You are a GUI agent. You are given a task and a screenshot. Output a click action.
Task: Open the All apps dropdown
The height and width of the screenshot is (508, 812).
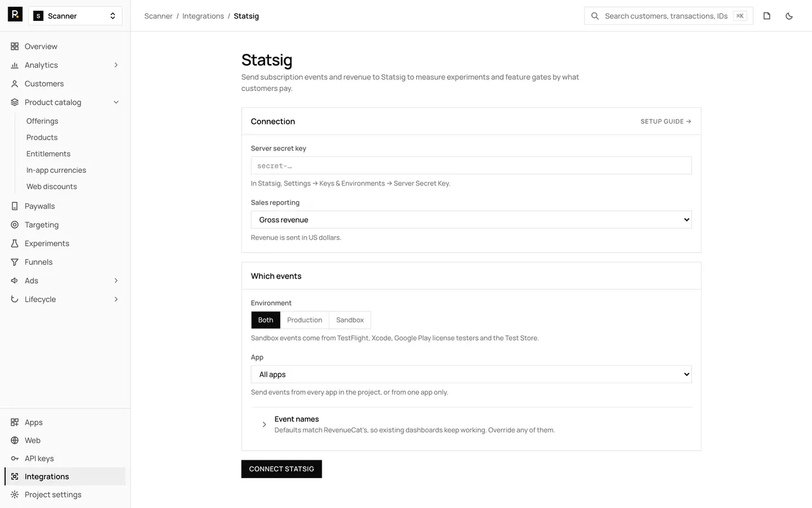point(471,375)
